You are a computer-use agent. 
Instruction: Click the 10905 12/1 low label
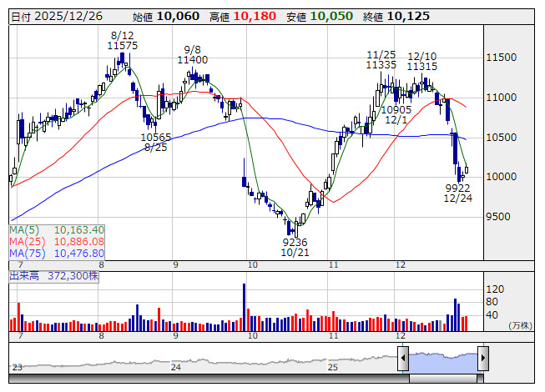coord(396,115)
